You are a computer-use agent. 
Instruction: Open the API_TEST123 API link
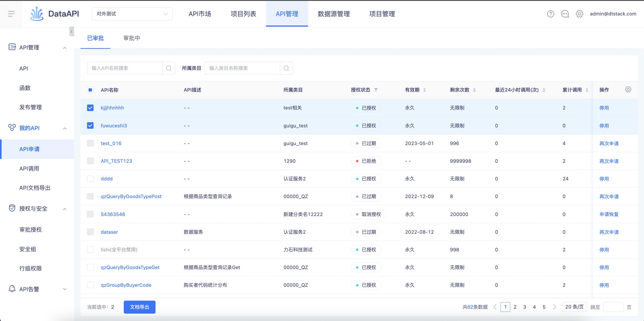tap(116, 161)
